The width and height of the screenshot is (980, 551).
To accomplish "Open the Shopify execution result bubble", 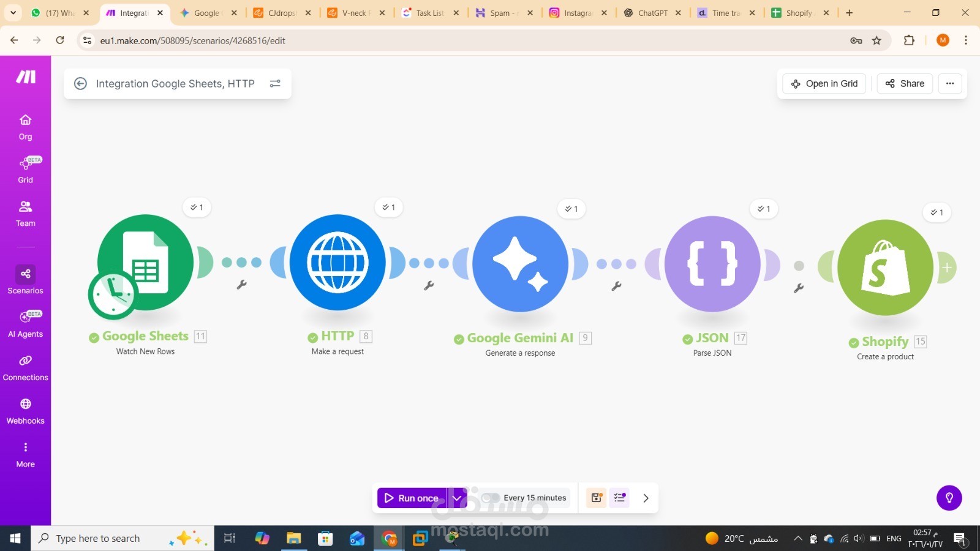I will 937,212.
